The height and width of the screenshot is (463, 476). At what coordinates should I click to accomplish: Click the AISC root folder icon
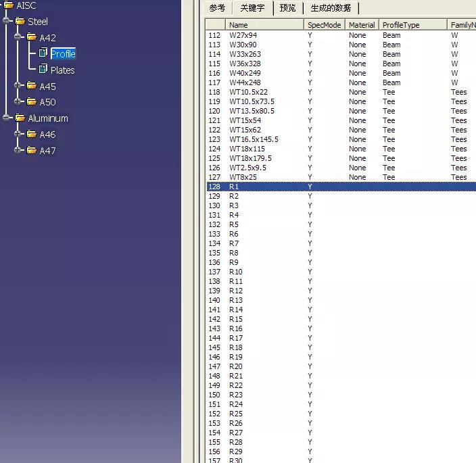point(9,5)
